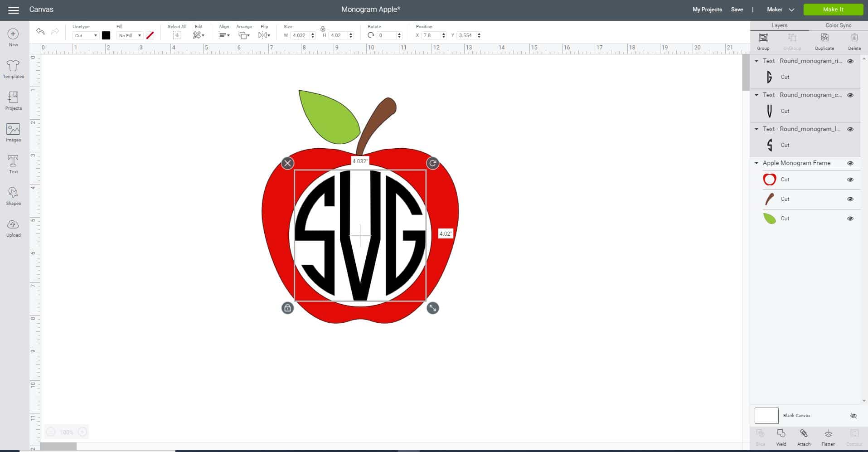This screenshot has height=452, width=868.
Task: Flatten the selected layers
Action: click(x=828, y=437)
